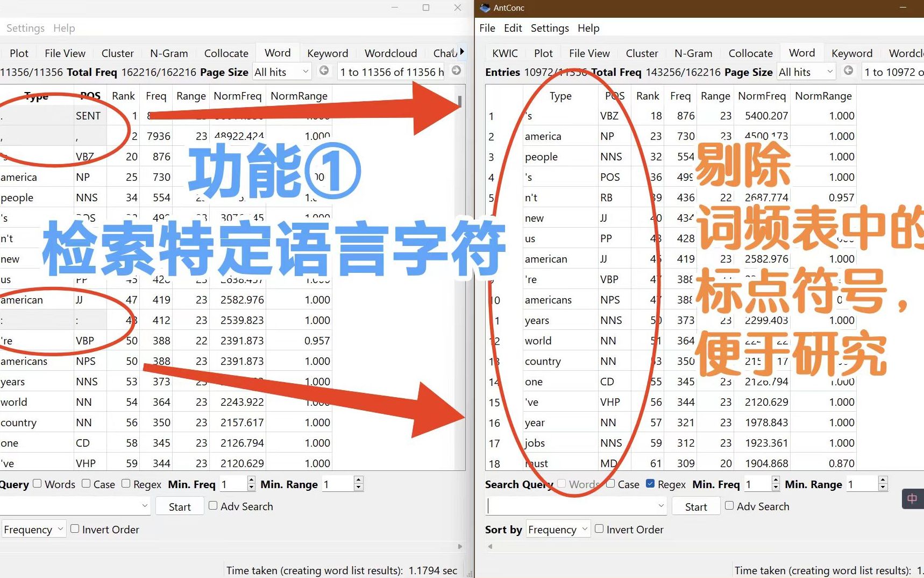Adjust Min. Range stepper in right window

(x=883, y=484)
